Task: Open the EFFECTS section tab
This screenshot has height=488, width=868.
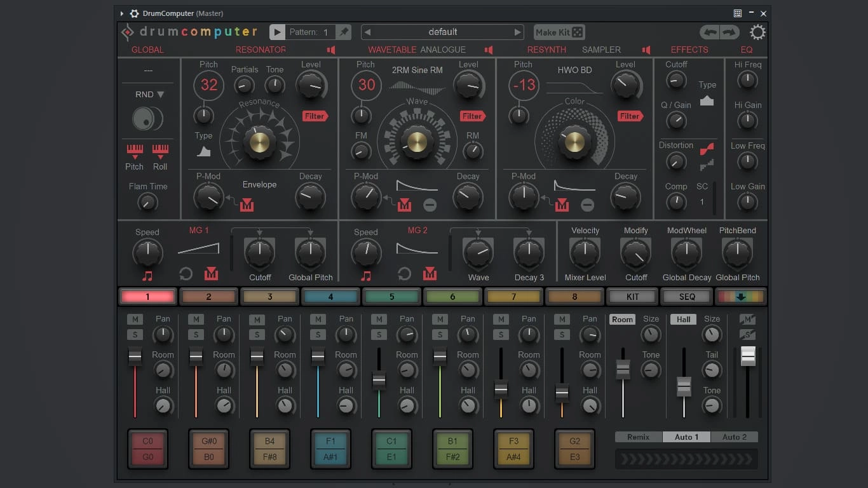Action: (x=689, y=50)
